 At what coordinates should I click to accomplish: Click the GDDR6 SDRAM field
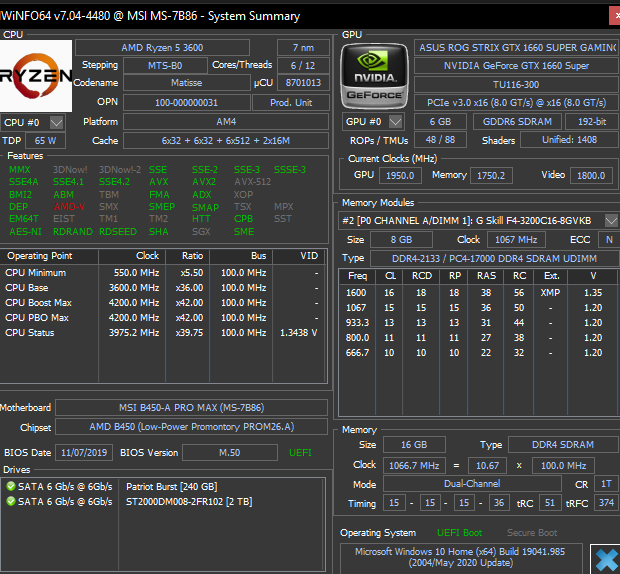pos(517,122)
